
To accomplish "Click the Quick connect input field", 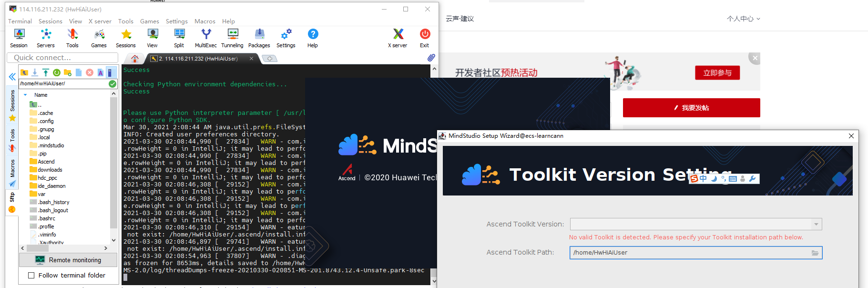I will tap(62, 58).
